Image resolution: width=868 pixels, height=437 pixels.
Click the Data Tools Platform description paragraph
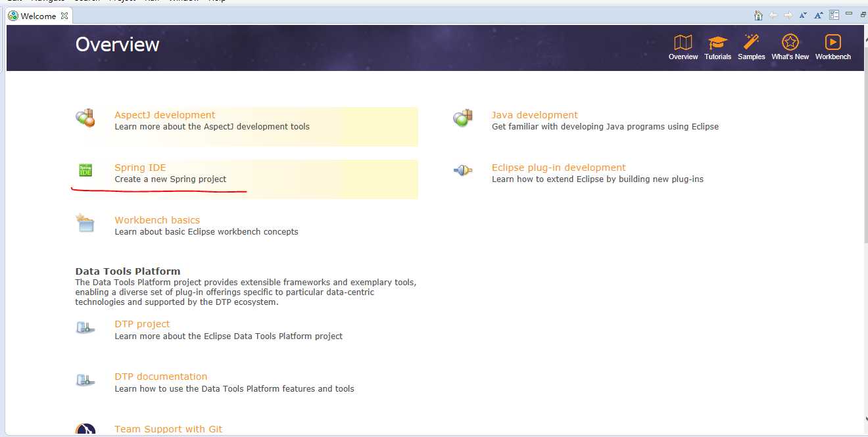click(245, 292)
